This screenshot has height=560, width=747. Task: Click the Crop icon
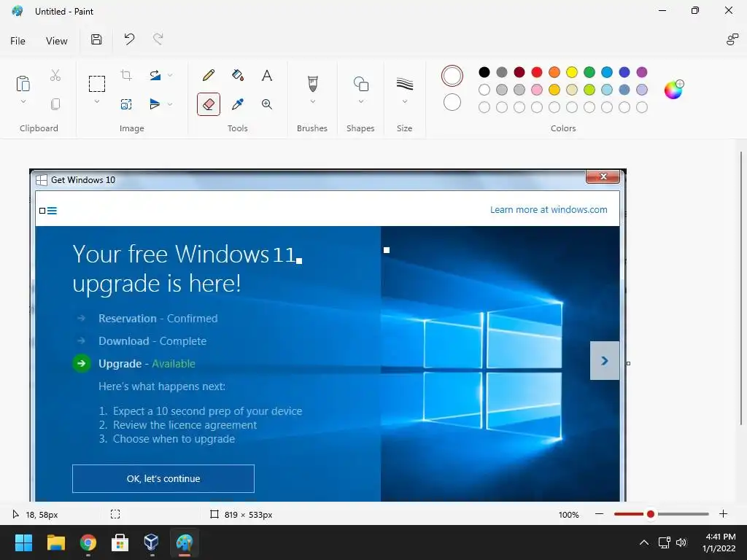click(x=126, y=75)
